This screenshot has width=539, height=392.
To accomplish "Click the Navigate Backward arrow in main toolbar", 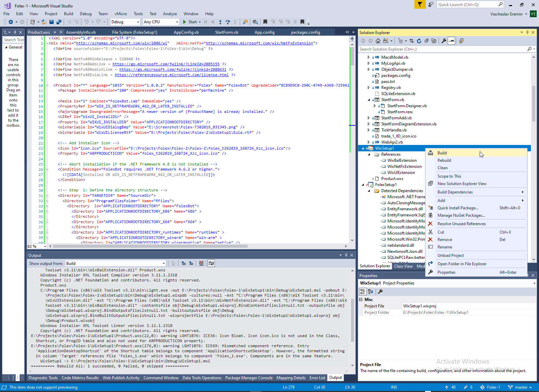I will tap(11, 22).
